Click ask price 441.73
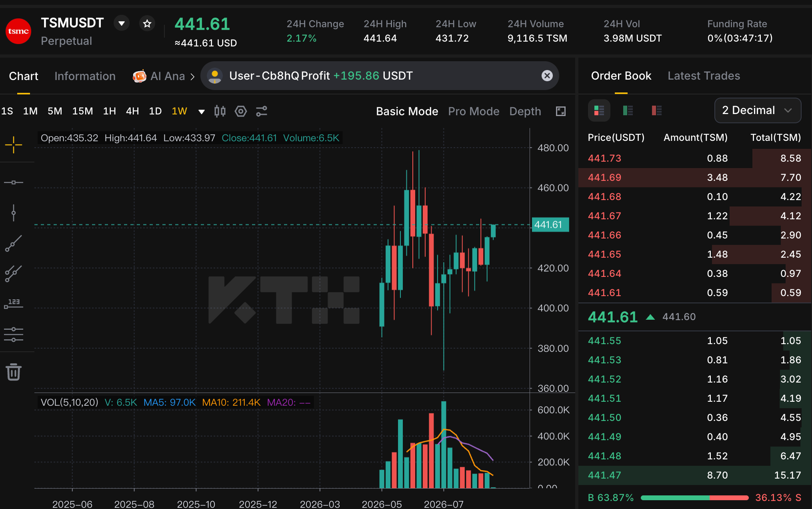Image resolution: width=812 pixels, height=509 pixels. [x=604, y=158]
